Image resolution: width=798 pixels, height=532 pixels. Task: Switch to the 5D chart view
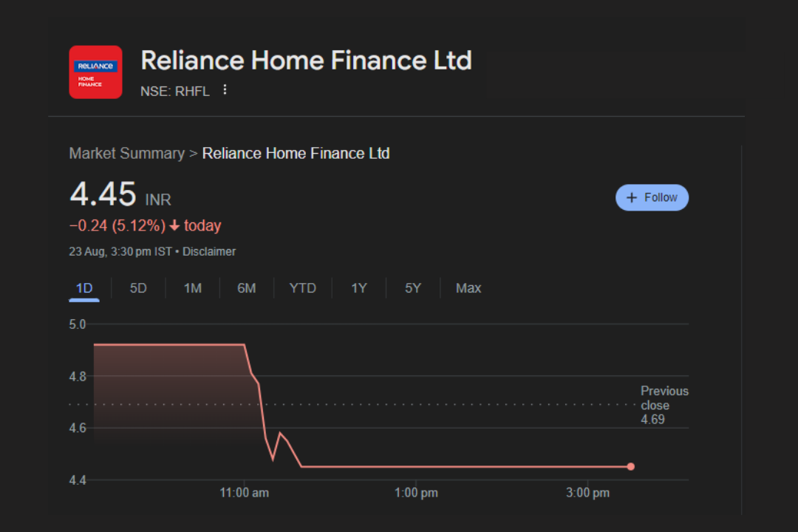click(x=137, y=288)
